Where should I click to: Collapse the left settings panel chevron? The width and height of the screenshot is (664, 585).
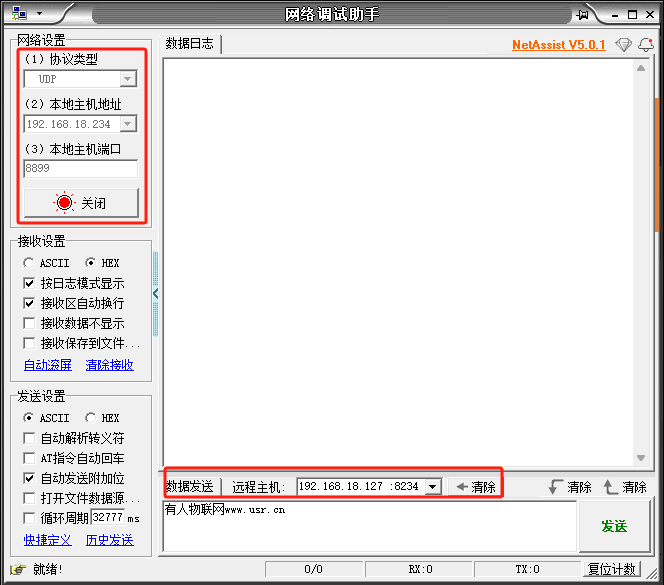(156, 293)
